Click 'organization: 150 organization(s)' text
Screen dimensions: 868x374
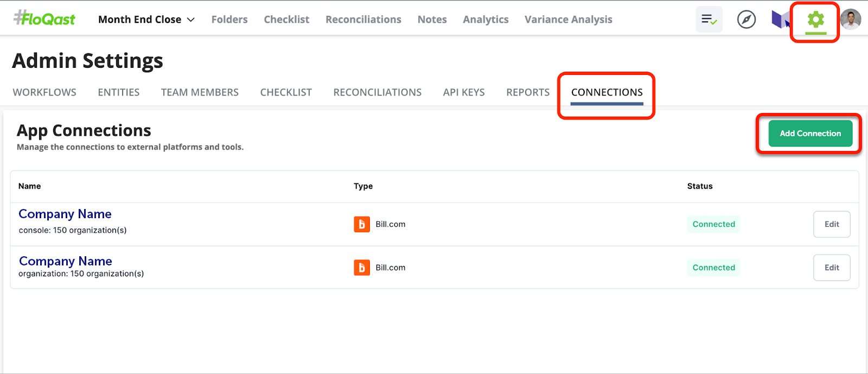(81, 274)
